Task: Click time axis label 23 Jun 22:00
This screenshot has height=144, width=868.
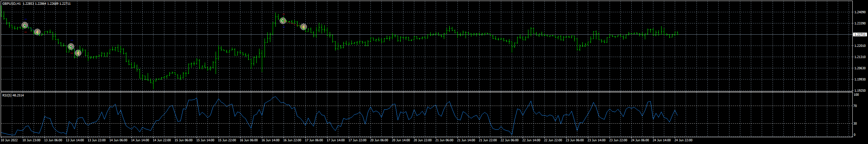Action: (618, 140)
